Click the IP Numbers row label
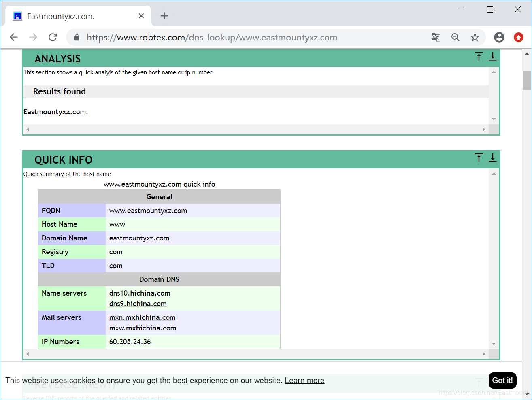 60,342
